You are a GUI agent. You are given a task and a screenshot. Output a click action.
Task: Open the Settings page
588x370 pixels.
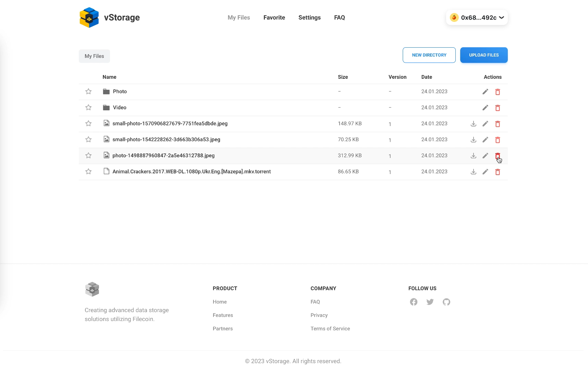(x=309, y=17)
